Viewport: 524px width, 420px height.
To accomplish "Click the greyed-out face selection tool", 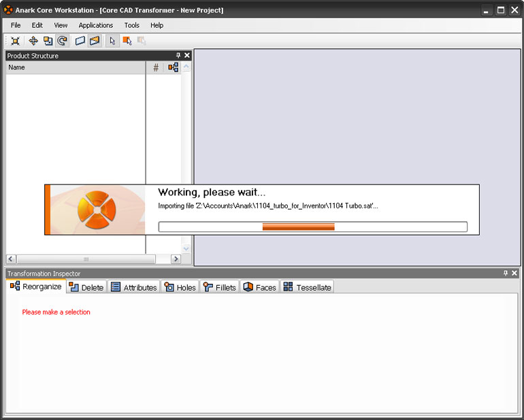I will pos(142,41).
